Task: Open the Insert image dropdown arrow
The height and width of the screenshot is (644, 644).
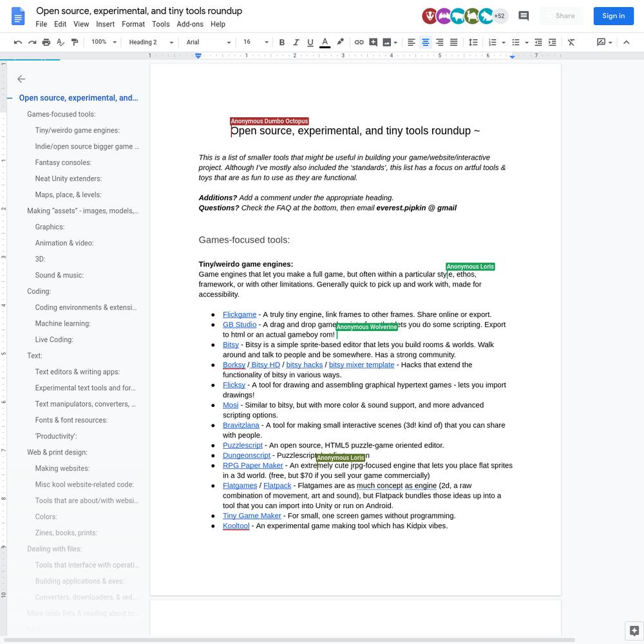Action: (x=395, y=43)
